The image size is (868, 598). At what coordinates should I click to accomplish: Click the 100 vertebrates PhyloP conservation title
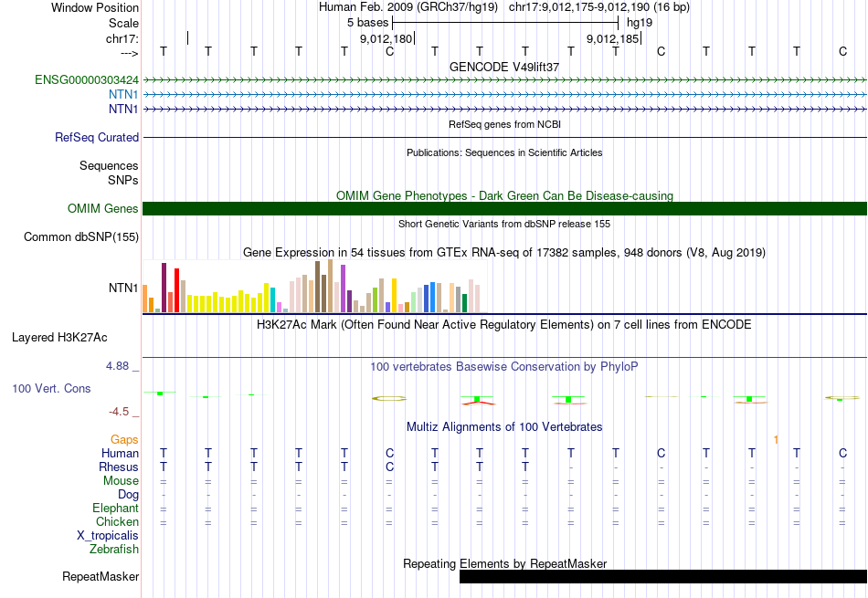(504, 367)
